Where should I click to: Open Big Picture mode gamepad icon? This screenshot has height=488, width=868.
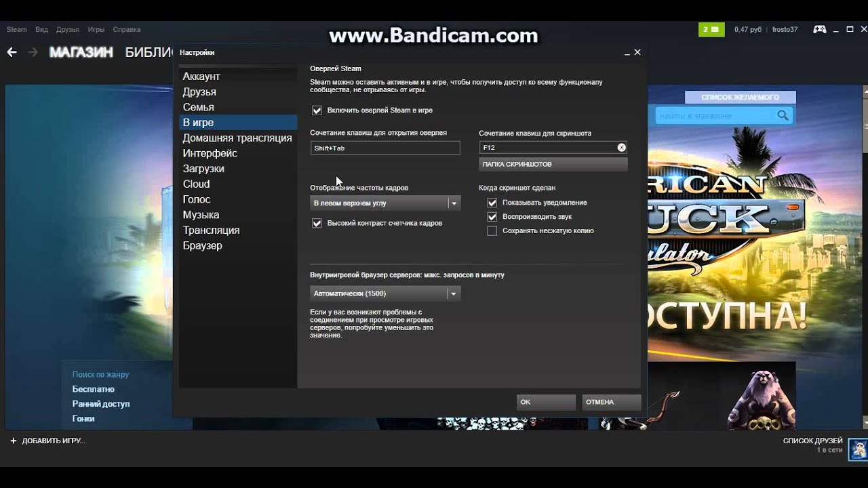820,29
